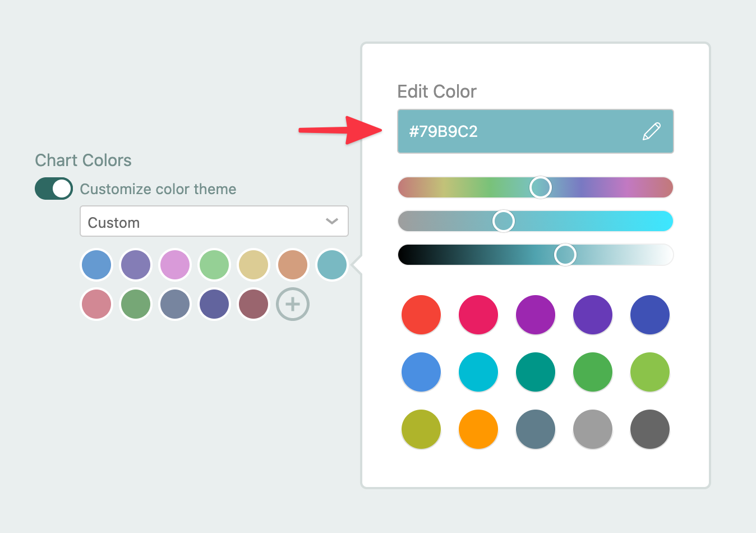756x533 pixels.
Task: Select the teal chart color swatch next to popup
Action: pyautogui.click(x=332, y=265)
